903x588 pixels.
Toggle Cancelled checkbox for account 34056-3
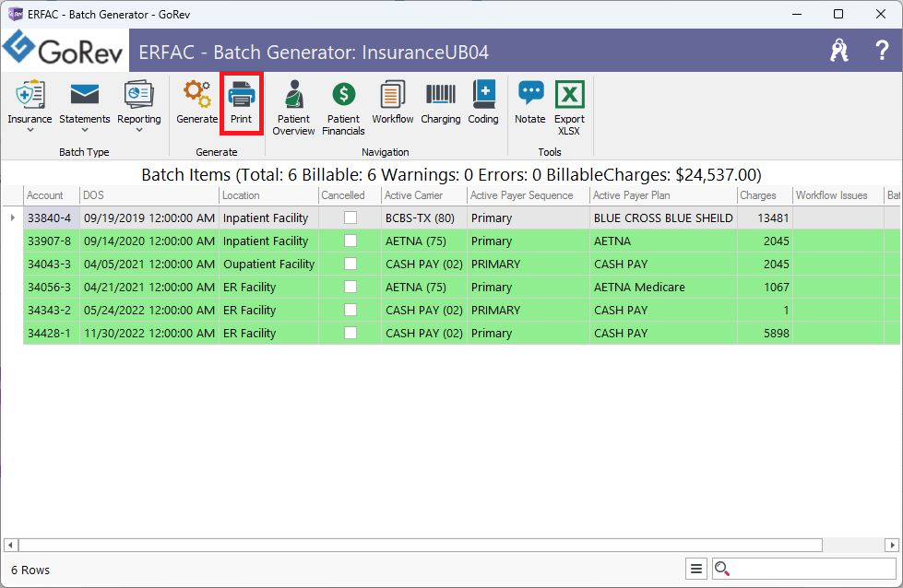click(351, 287)
